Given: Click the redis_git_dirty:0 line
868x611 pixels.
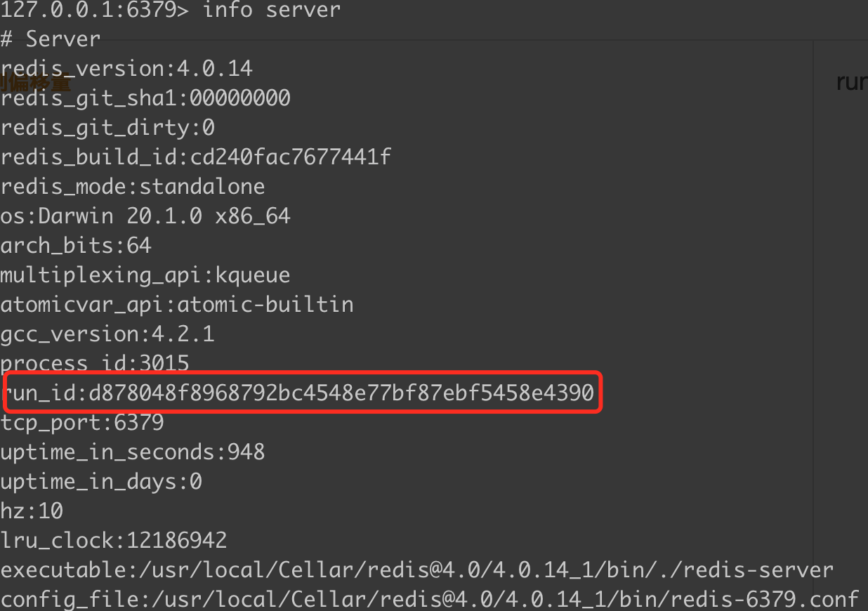Looking at the screenshot, I should point(107,127).
